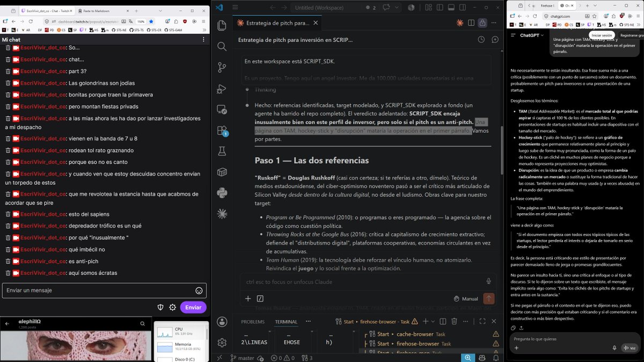Open the Manage gear in VS Code

tap(222, 342)
